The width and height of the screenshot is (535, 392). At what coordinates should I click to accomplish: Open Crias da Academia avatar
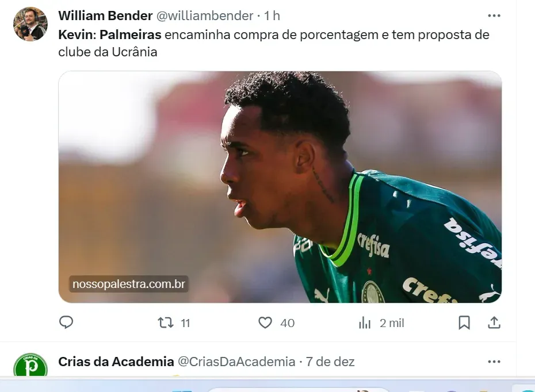(x=30, y=365)
